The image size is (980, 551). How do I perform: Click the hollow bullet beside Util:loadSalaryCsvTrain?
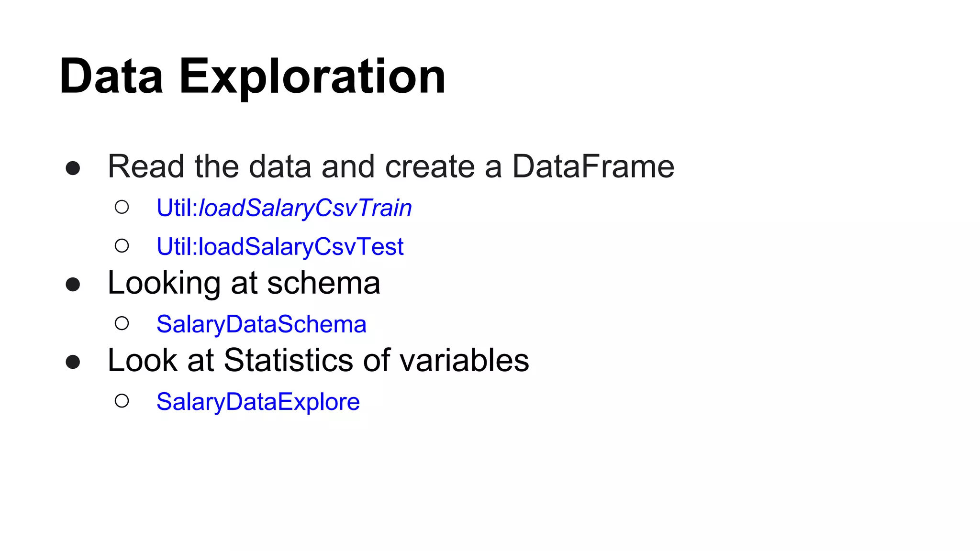pyautogui.click(x=122, y=207)
